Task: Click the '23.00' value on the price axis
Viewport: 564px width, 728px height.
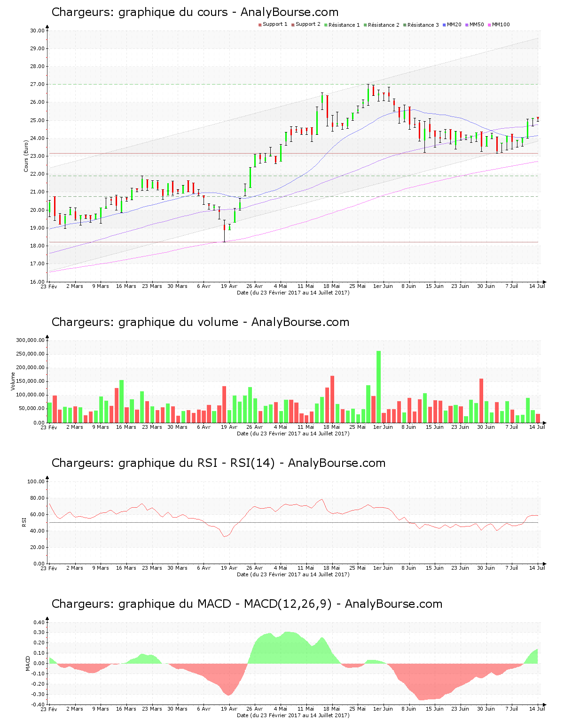Action: pyautogui.click(x=37, y=156)
